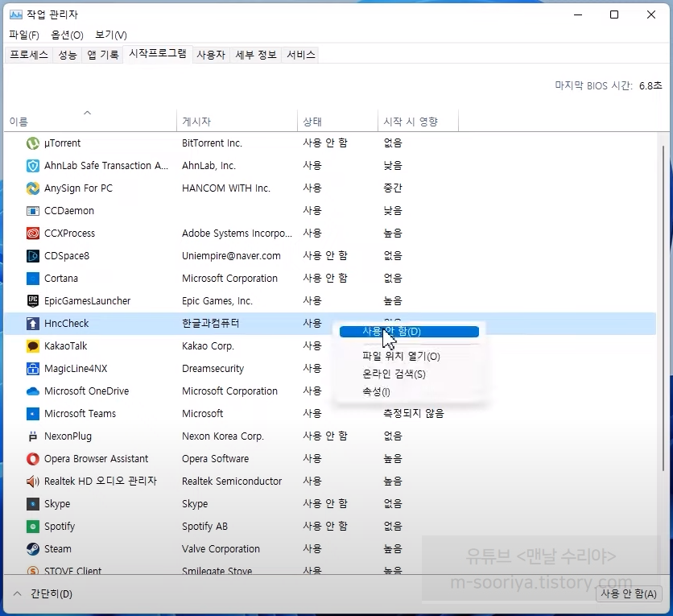Click the AhnLab Safe Transaction shield icon
673x616 pixels.
click(33, 166)
